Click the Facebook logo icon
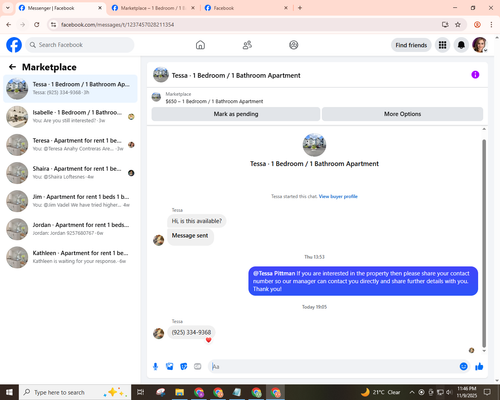 [14, 45]
